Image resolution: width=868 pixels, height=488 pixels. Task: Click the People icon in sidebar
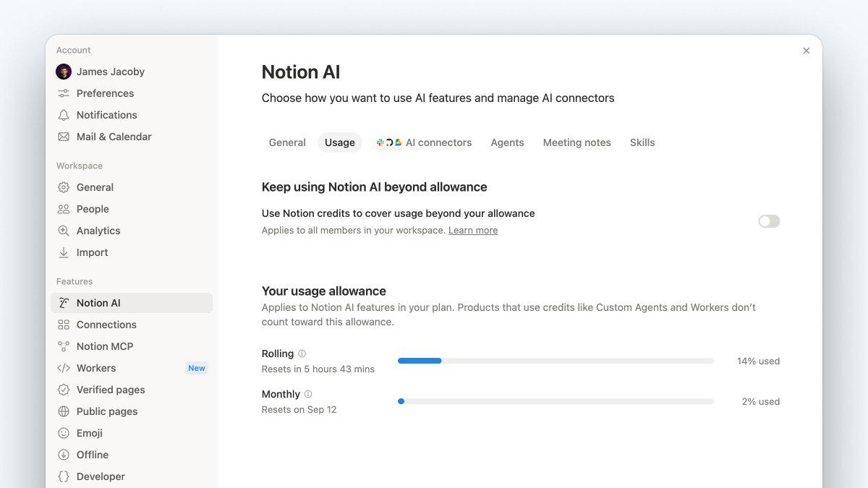(64, 209)
